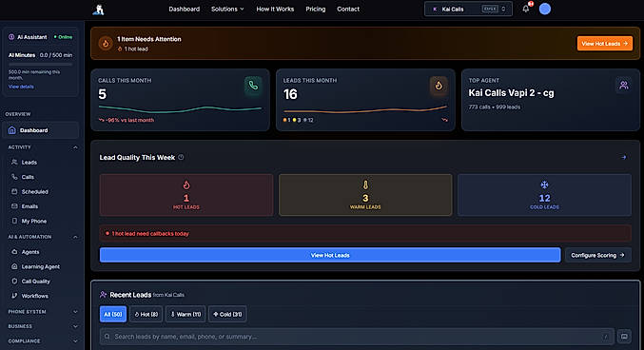Image resolution: width=644 pixels, height=350 pixels.
Task: Open the Kai Calls workspace switcher
Action: pyautogui.click(x=468, y=9)
